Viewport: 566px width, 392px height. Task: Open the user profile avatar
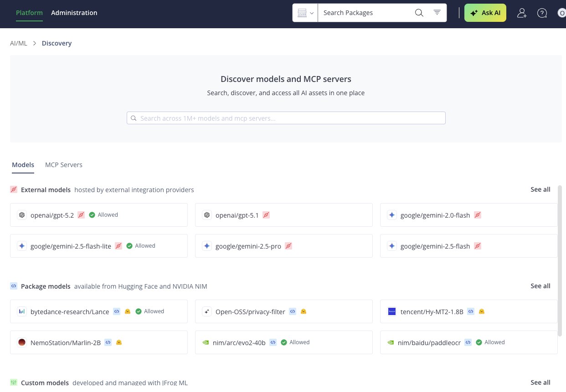pos(562,13)
